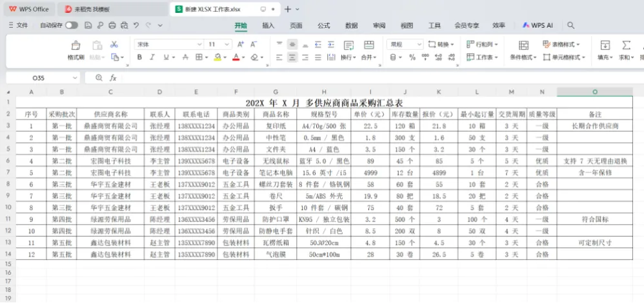Open the 文件 menu

click(x=18, y=25)
